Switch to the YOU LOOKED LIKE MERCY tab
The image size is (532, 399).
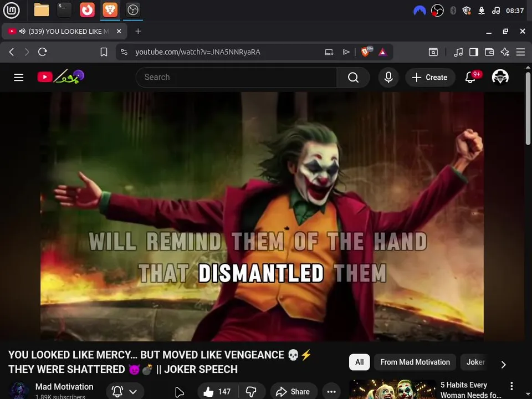coord(64,31)
